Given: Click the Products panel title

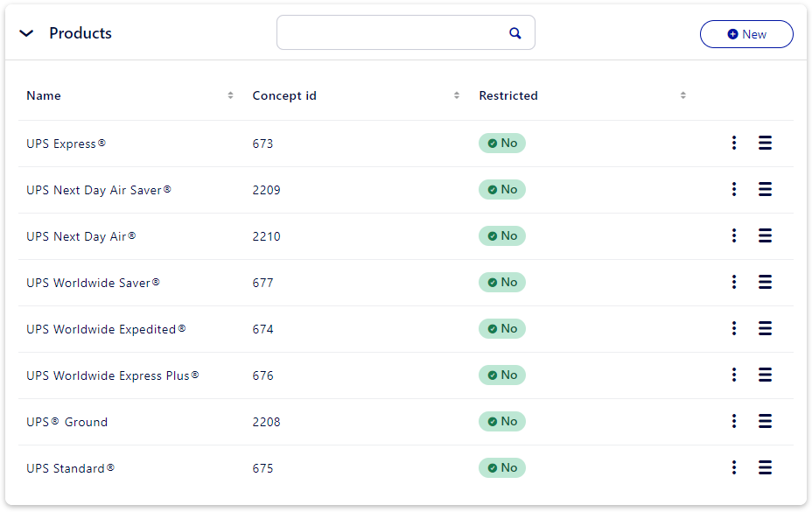Looking at the screenshot, I should (80, 33).
